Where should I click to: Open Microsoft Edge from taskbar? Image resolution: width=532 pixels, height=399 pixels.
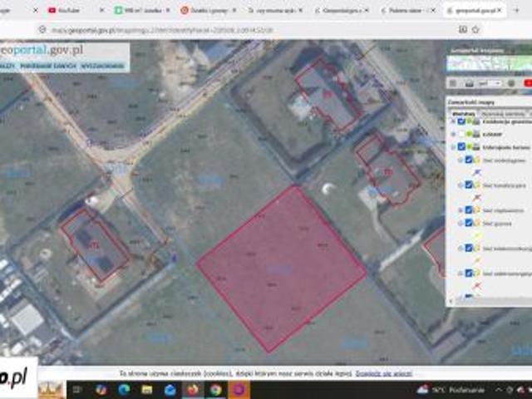pyautogui.click(x=124, y=390)
